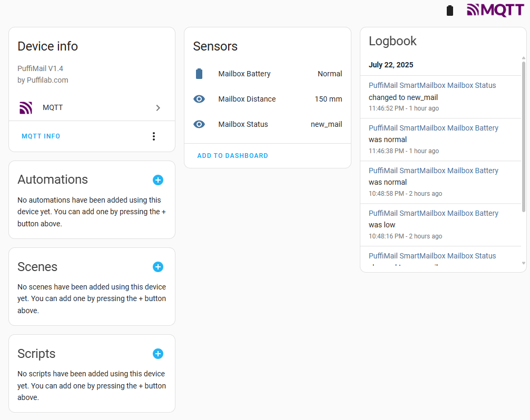Open Mailbox Battery link logged at 11:46:38 PM
The height and width of the screenshot is (420, 530).
[x=434, y=128]
